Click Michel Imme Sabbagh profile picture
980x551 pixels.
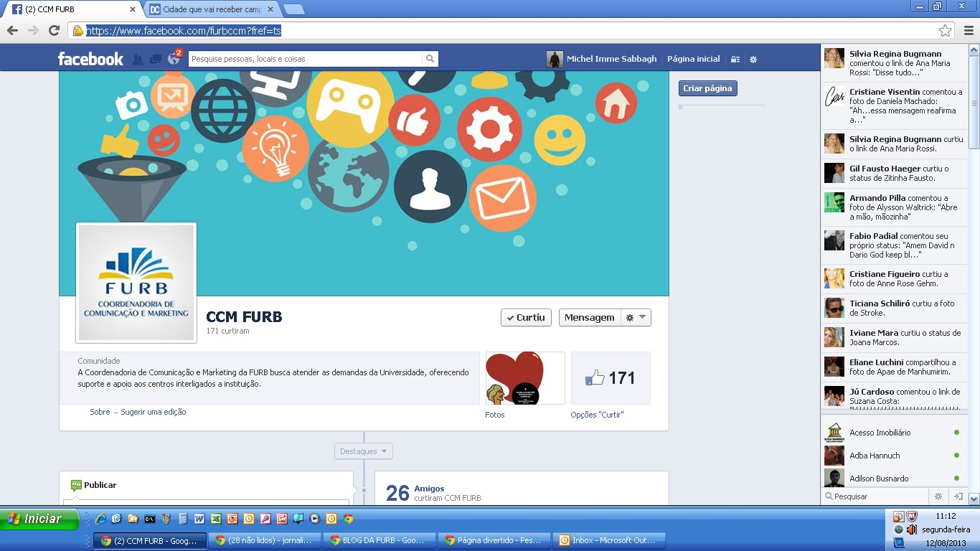(555, 59)
